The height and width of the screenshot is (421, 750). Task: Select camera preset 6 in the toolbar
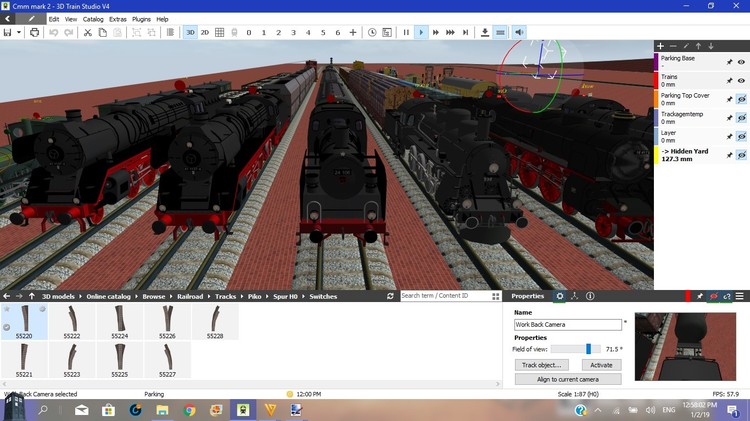pos(338,33)
